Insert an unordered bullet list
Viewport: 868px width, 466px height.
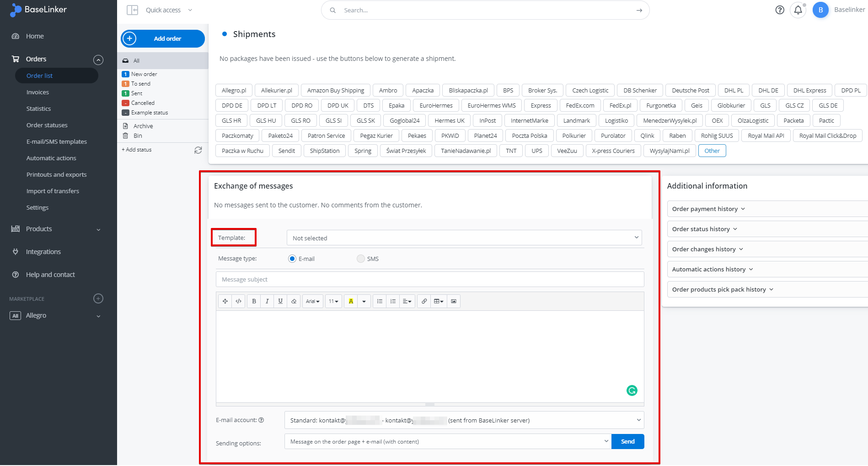[380, 301]
